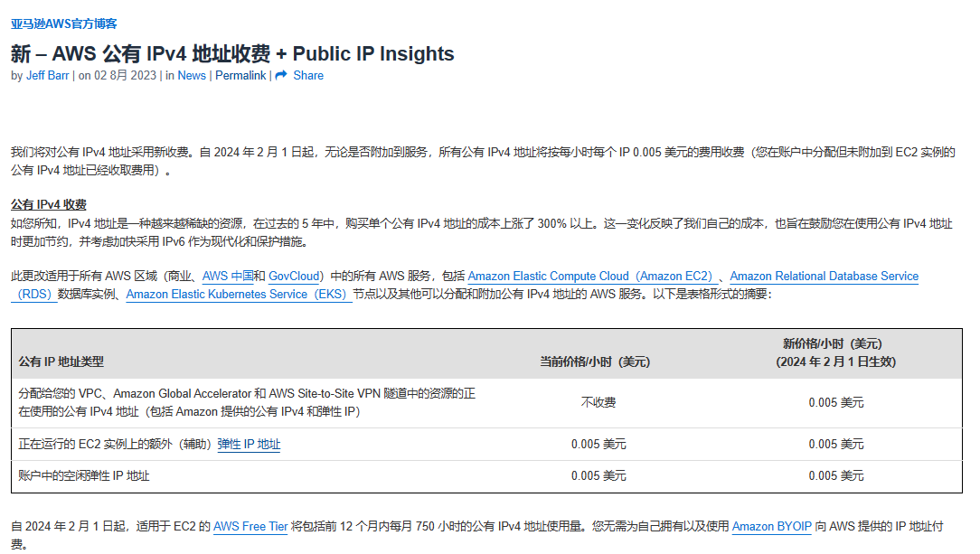This screenshot has height=554, width=980.
Task: Click the 账户中的空闲弹性 IP 地址 row label
Action: click(x=84, y=476)
